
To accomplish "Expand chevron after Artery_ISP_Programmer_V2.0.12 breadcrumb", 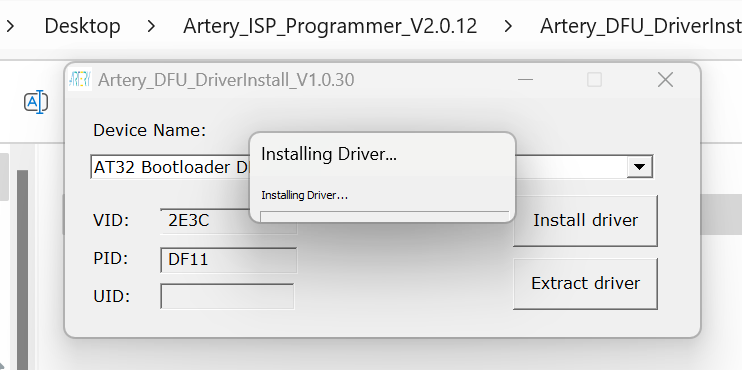I will 508,26.
